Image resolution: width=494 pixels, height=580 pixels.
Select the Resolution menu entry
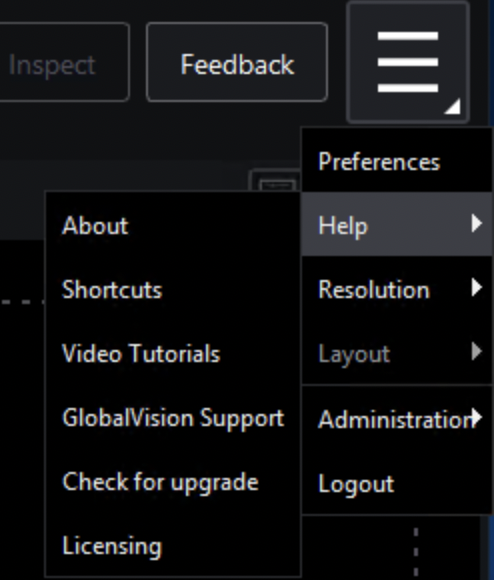click(x=397, y=289)
